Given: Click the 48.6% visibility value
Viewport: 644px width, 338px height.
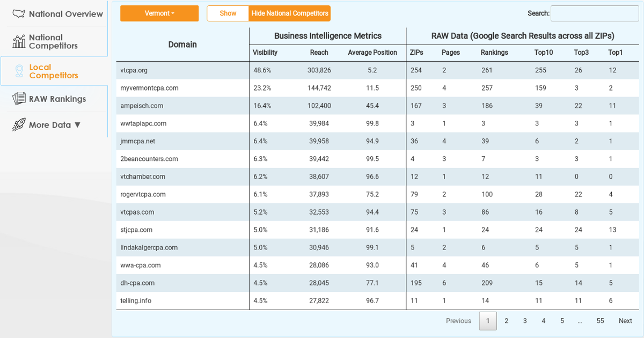Looking at the screenshot, I should pyautogui.click(x=262, y=70).
